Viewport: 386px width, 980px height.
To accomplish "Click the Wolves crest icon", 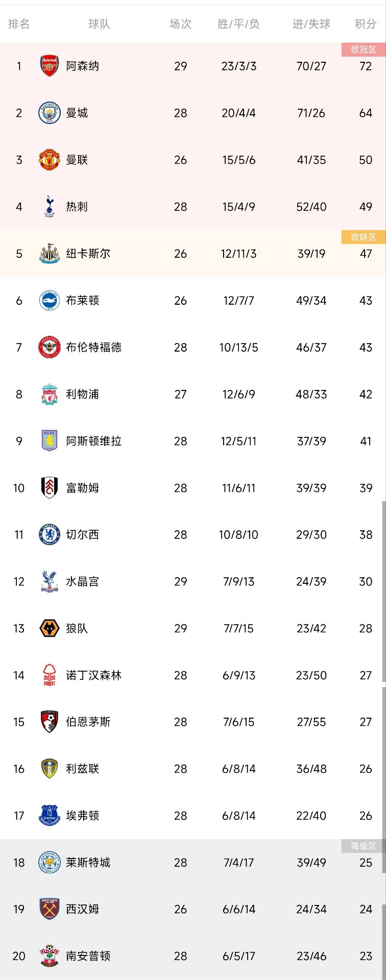I will (50, 628).
